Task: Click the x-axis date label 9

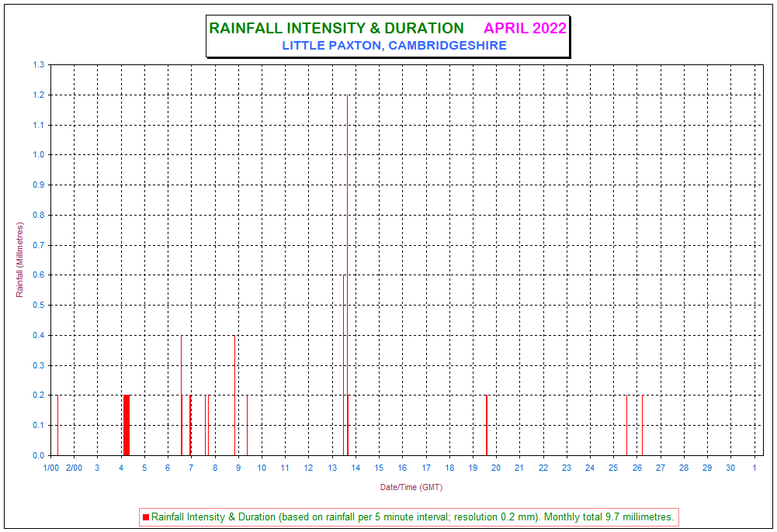Action: pos(238,468)
